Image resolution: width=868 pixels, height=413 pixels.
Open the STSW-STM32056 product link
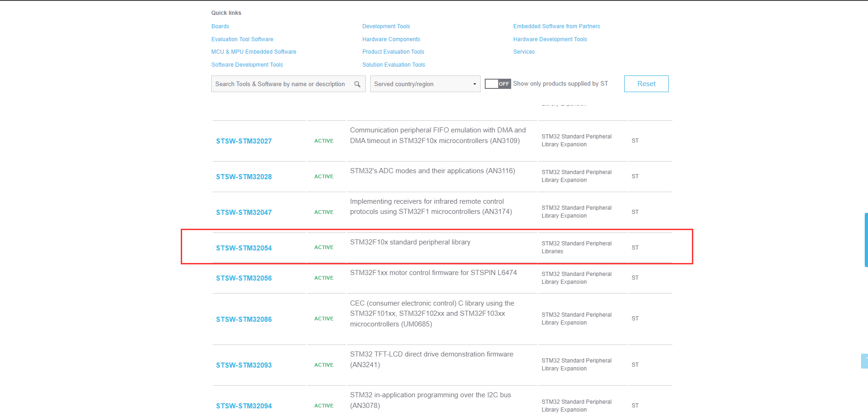coord(244,278)
